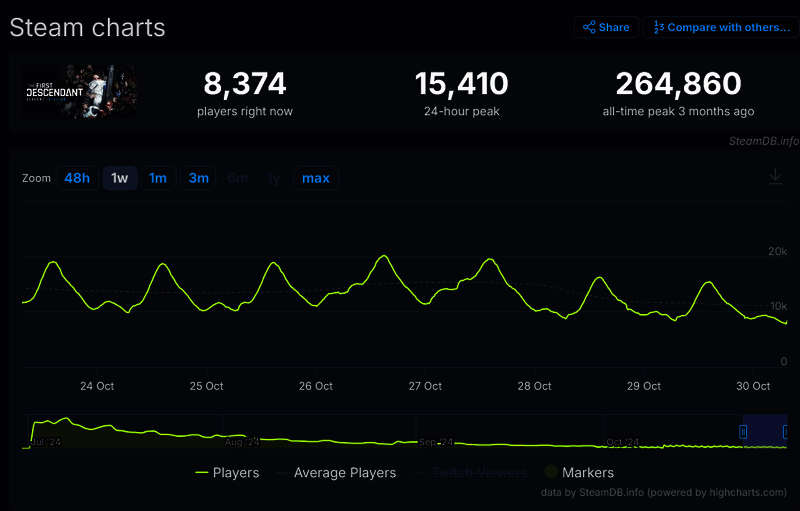Screen dimensions: 800x511
Task: Click left handle of navigator range
Action: pyautogui.click(x=743, y=431)
